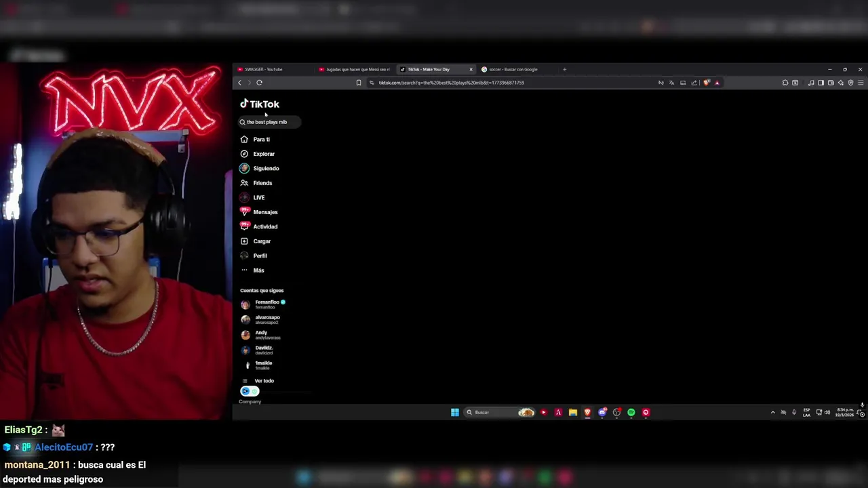Click the browser back arrow
The image size is (868, 488).
(239, 83)
